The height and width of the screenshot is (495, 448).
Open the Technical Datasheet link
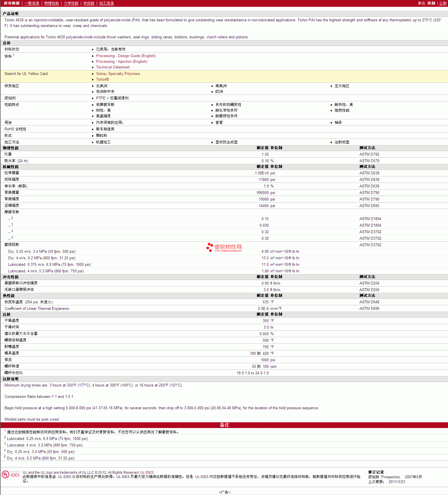coord(113,67)
